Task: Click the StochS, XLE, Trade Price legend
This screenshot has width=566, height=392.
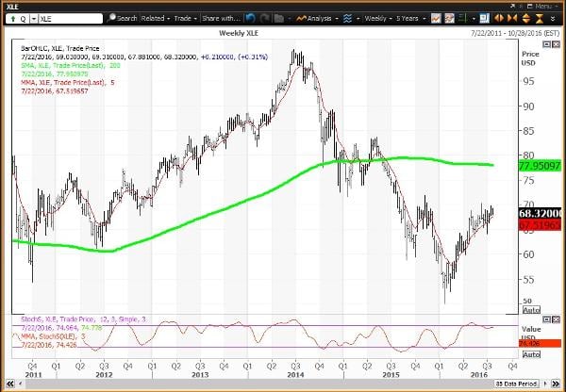Action: 83,319
